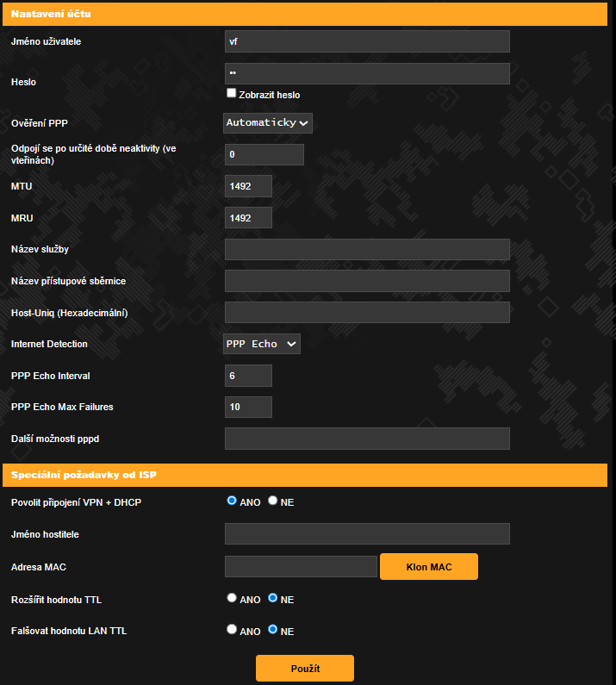Screen dimensions: 616x685
Task: Open the Ověření PPP dropdown
Action: [267, 123]
